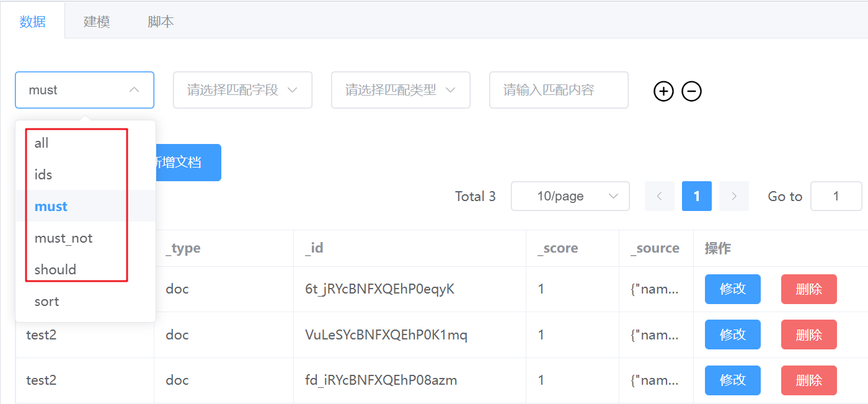Open the 请选择匹配类型 dropdown

pyautogui.click(x=400, y=89)
